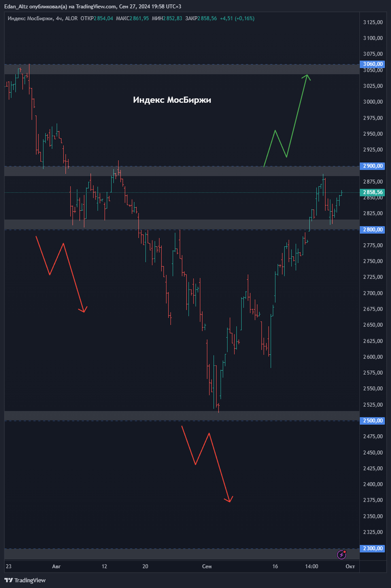Click the 2300,00 price level label
This screenshot has width=391, height=588.
372,548
